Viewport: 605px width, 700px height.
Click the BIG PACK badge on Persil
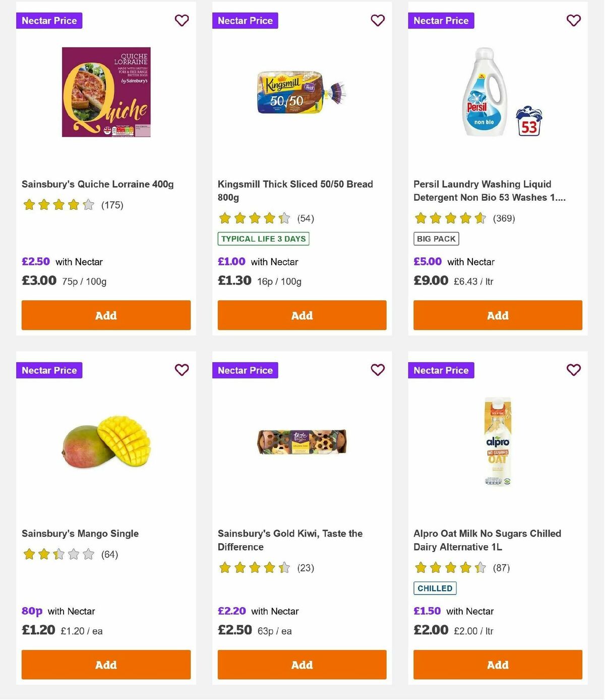[x=436, y=238]
